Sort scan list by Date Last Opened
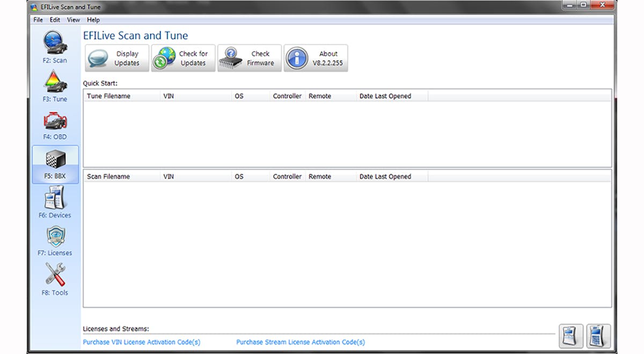This screenshot has width=644, height=354. (x=385, y=177)
